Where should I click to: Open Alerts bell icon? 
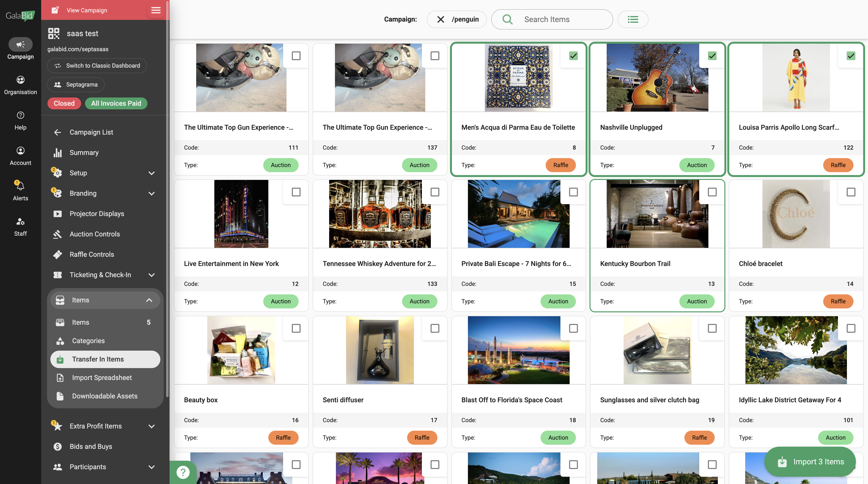click(x=20, y=186)
